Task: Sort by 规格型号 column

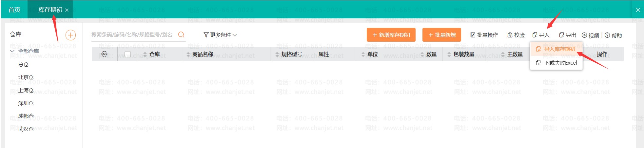Action: coord(277,54)
